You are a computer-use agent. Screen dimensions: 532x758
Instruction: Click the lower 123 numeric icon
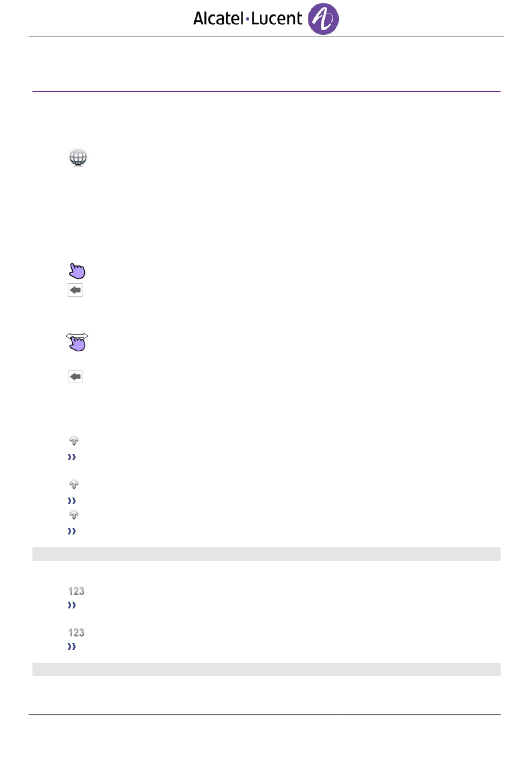click(x=76, y=633)
